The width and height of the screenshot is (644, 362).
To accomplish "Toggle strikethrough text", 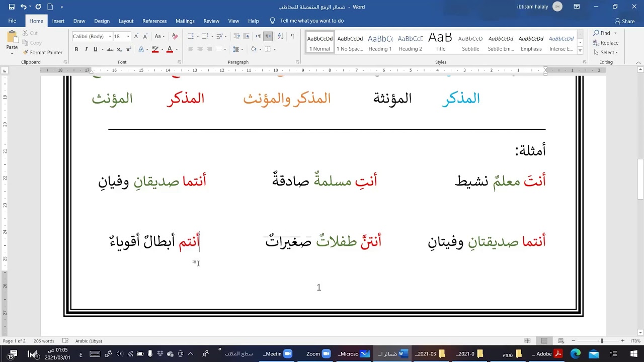I will 110,49.
